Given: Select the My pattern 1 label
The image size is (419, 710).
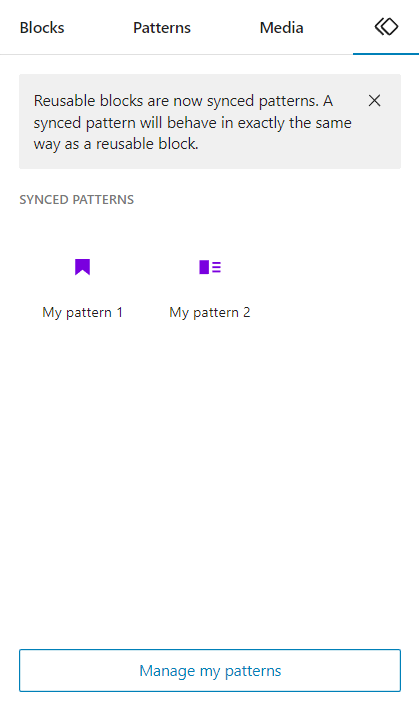Looking at the screenshot, I should tap(82, 312).
